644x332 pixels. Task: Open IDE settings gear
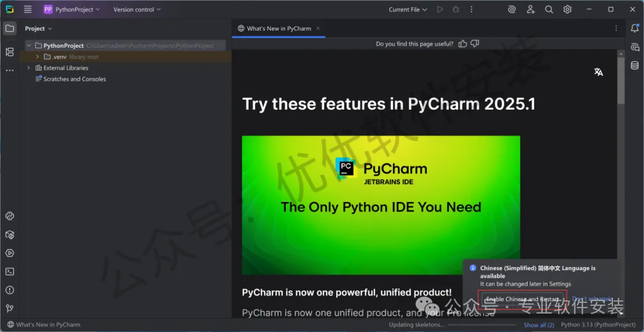tap(567, 9)
